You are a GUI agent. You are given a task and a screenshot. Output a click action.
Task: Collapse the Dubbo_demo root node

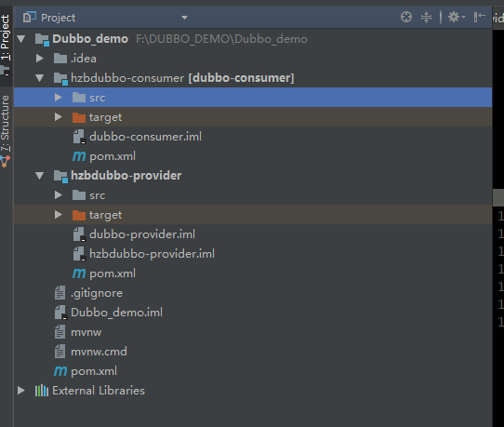[x=21, y=39]
